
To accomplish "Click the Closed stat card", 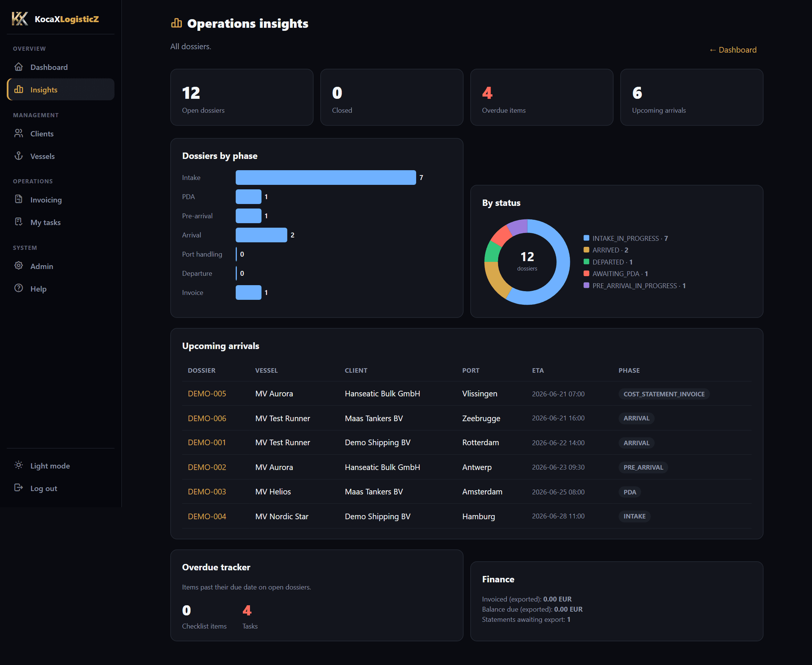I will pyautogui.click(x=392, y=97).
